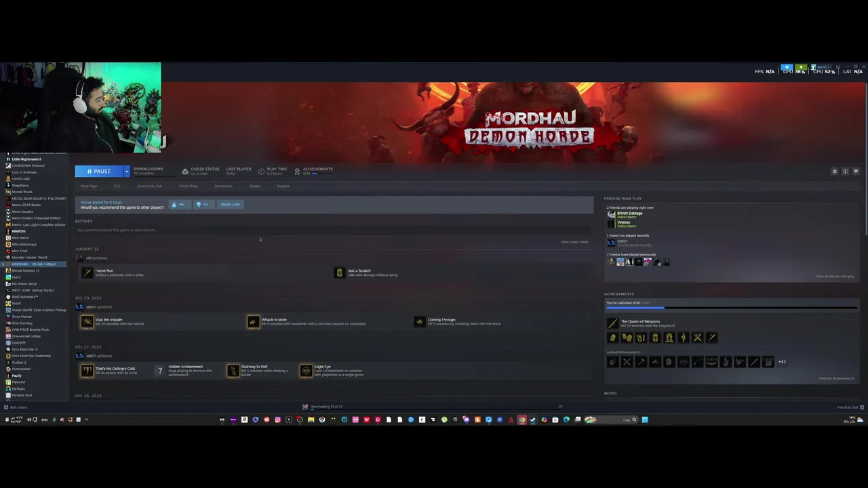Select Monster Hunter: World in library
This screenshot has height=488, width=868.
click(x=29, y=258)
